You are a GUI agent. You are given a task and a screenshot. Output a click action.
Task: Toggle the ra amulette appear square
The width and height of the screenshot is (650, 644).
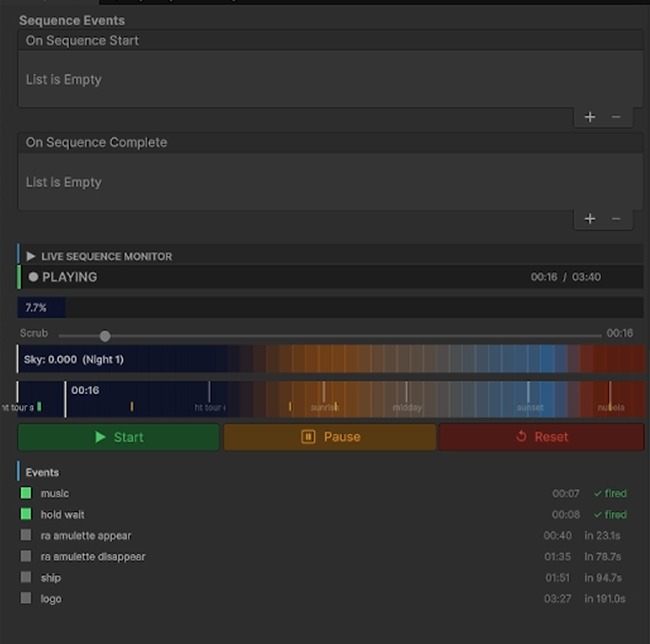pyautogui.click(x=26, y=535)
